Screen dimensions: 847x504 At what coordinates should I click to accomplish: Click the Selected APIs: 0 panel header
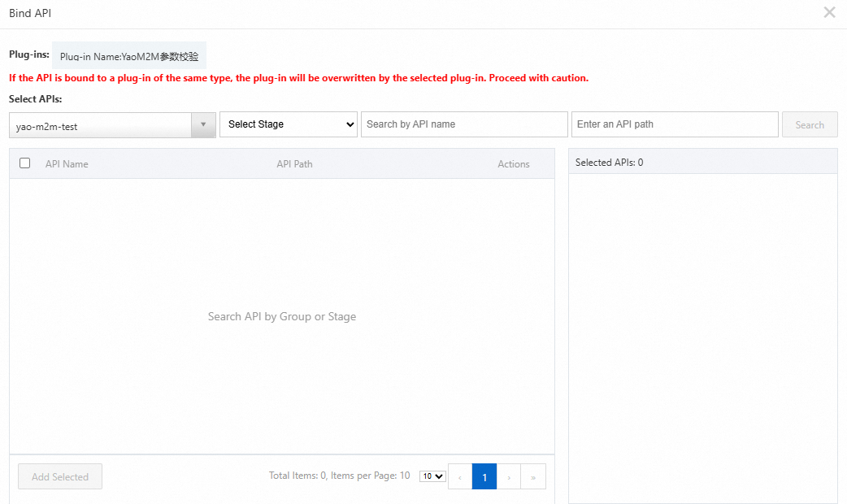609,163
